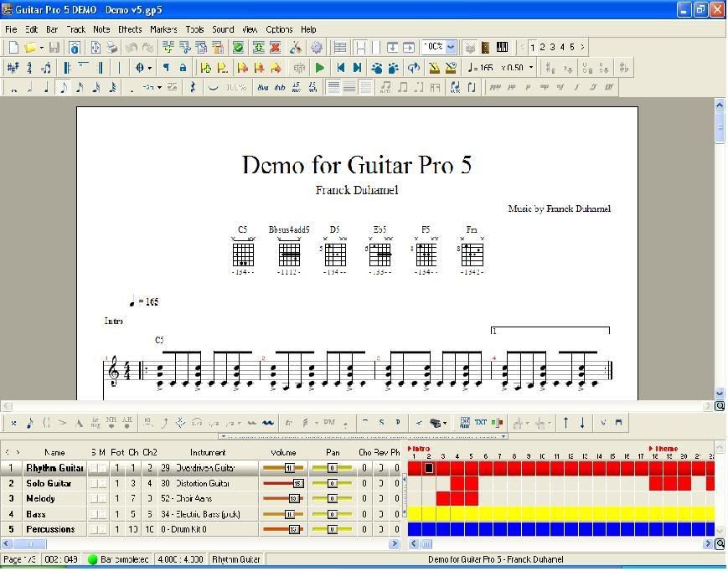Select the Percussions track name
The image size is (728, 571).
tap(50, 530)
